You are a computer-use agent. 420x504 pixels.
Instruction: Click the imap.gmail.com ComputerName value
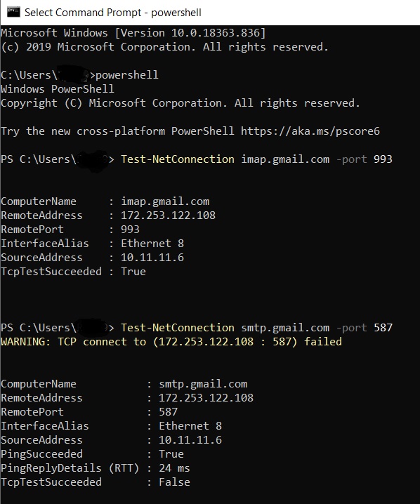click(165, 201)
